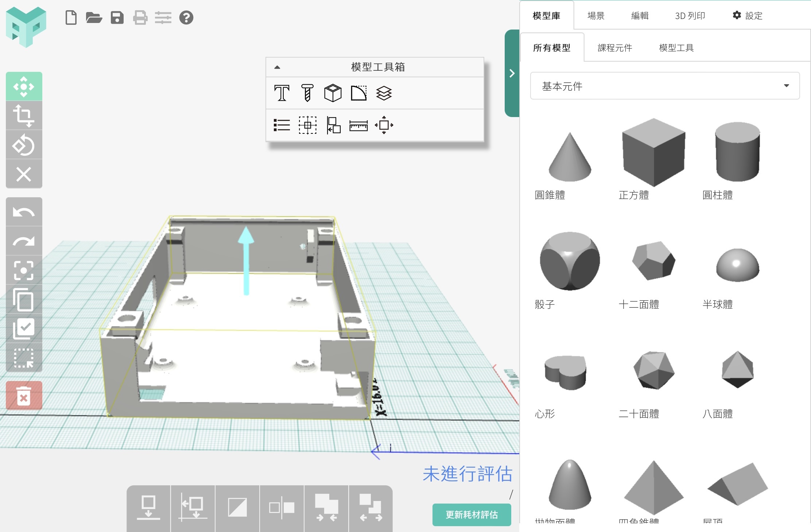The width and height of the screenshot is (811, 532).
Task: Click the save file icon
Action: point(117,18)
